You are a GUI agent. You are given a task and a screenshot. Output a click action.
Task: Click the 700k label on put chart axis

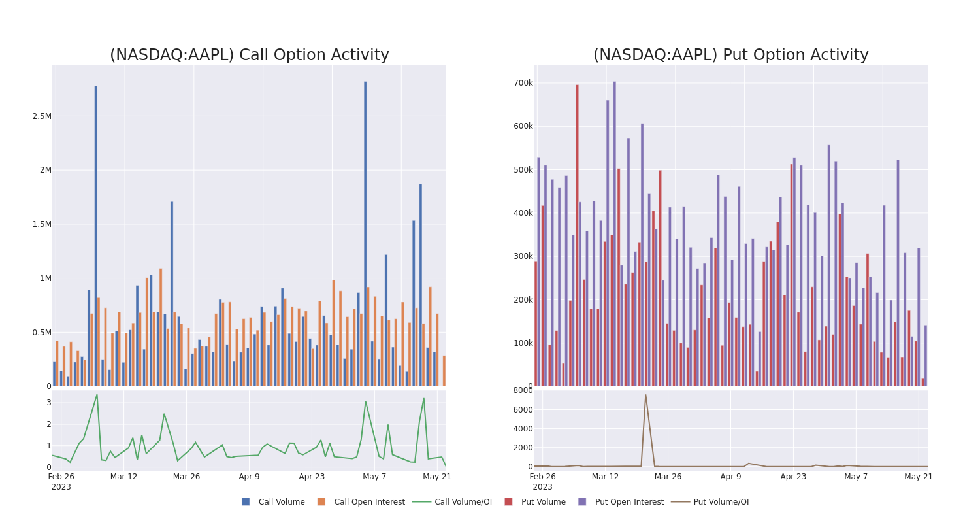[523, 83]
